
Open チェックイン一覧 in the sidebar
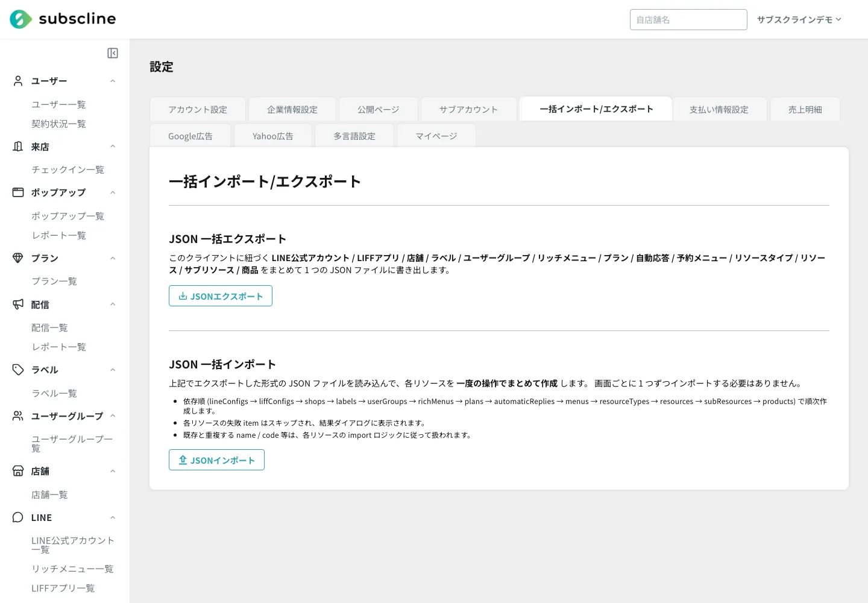tap(68, 169)
